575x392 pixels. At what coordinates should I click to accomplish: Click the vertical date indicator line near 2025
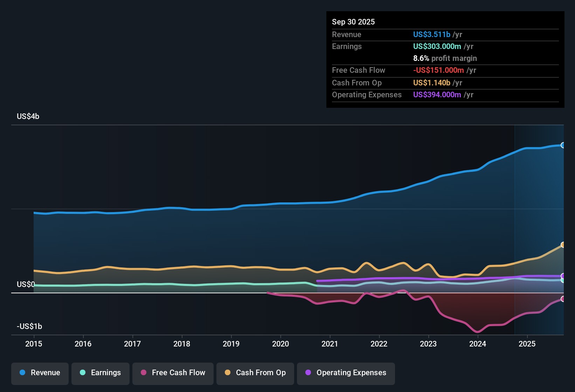click(x=515, y=227)
